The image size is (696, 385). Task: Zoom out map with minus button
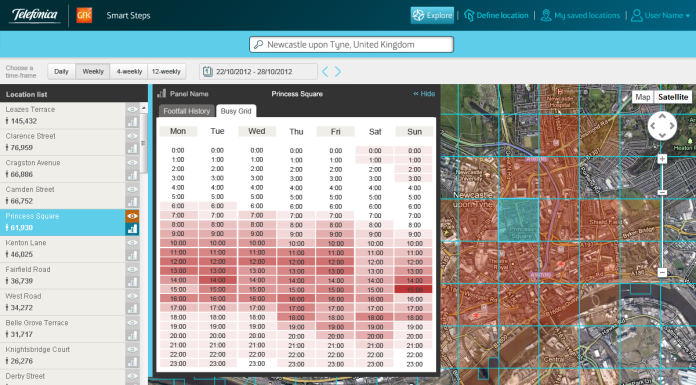click(x=662, y=272)
